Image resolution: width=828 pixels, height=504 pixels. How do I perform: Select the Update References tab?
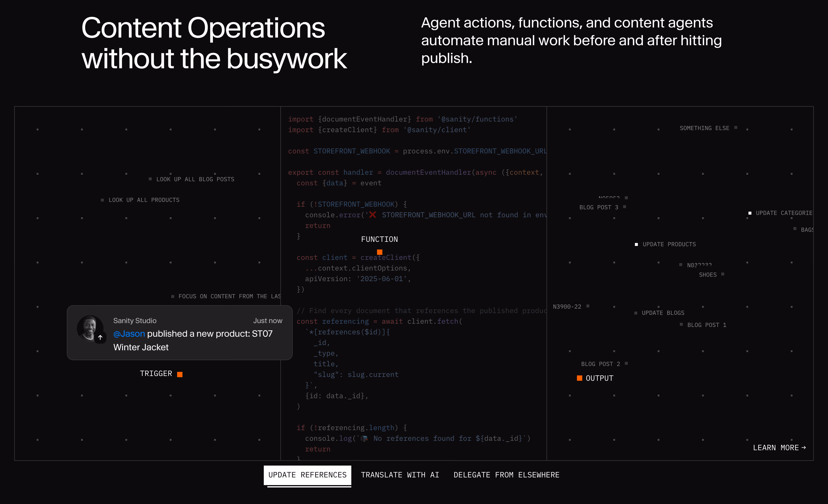pyautogui.click(x=307, y=475)
